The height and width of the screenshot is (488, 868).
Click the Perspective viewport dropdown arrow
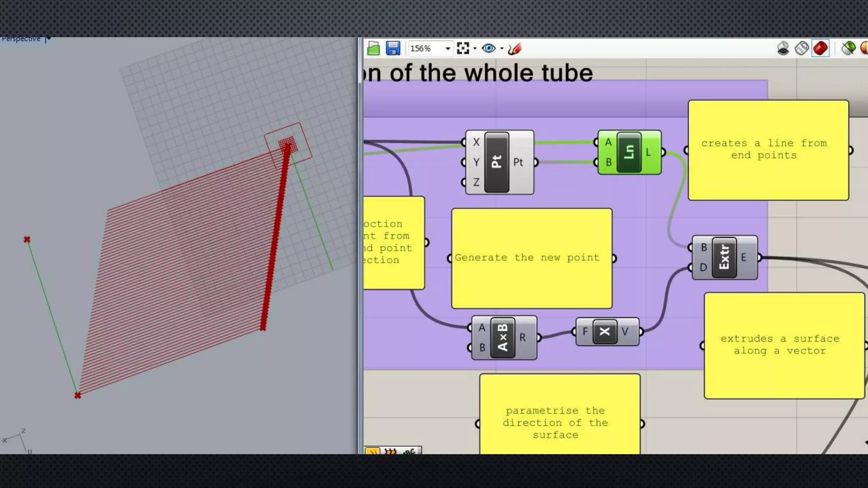(x=48, y=39)
